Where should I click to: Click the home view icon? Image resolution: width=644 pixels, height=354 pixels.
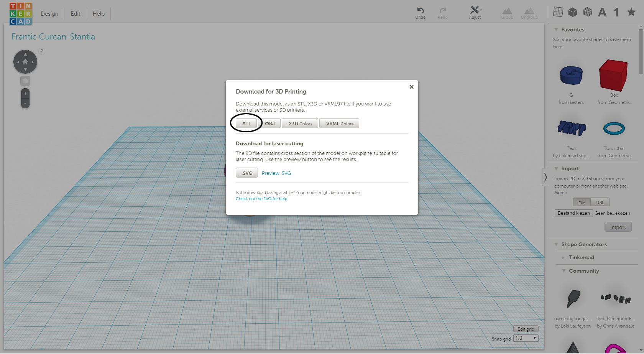tap(25, 62)
